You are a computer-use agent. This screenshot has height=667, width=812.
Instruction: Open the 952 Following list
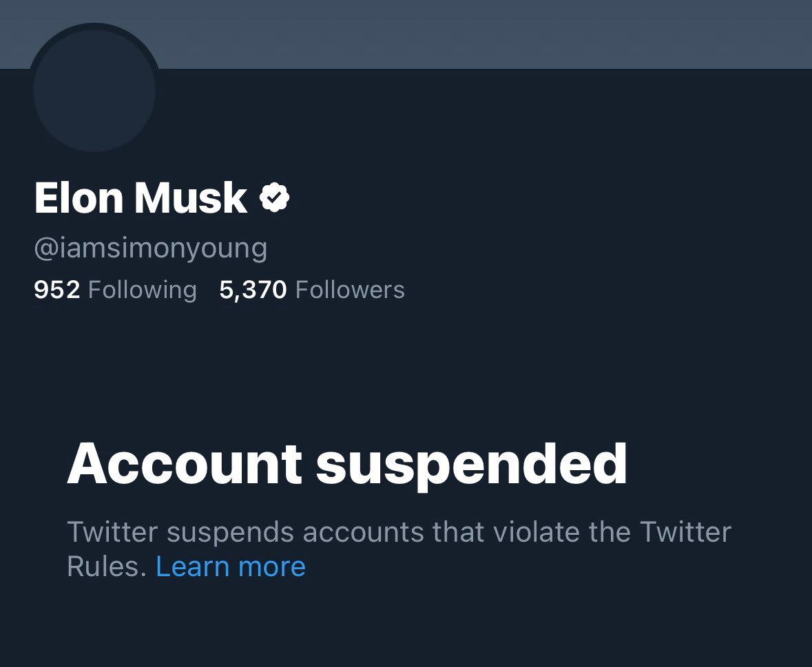116,289
